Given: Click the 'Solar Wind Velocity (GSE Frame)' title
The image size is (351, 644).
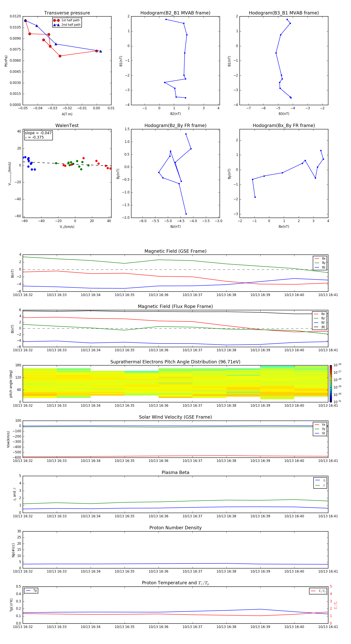Looking at the screenshot, I should [x=175, y=417].
